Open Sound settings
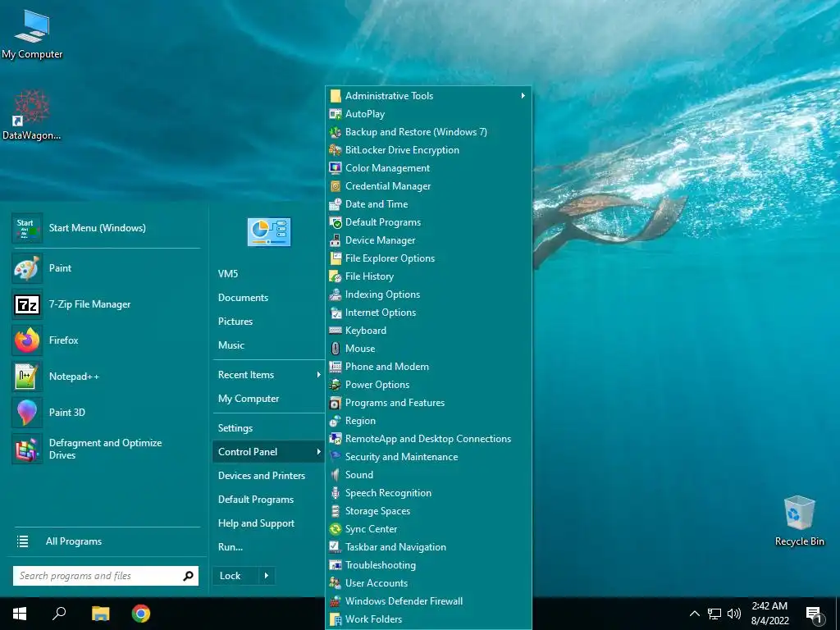The image size is (840, 630). point(428,475)
